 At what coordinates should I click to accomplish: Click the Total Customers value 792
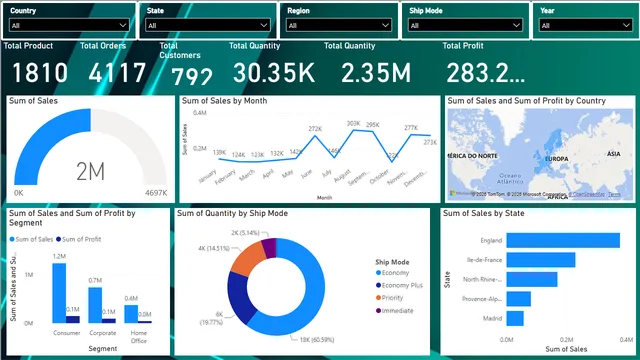coord(192,76)
